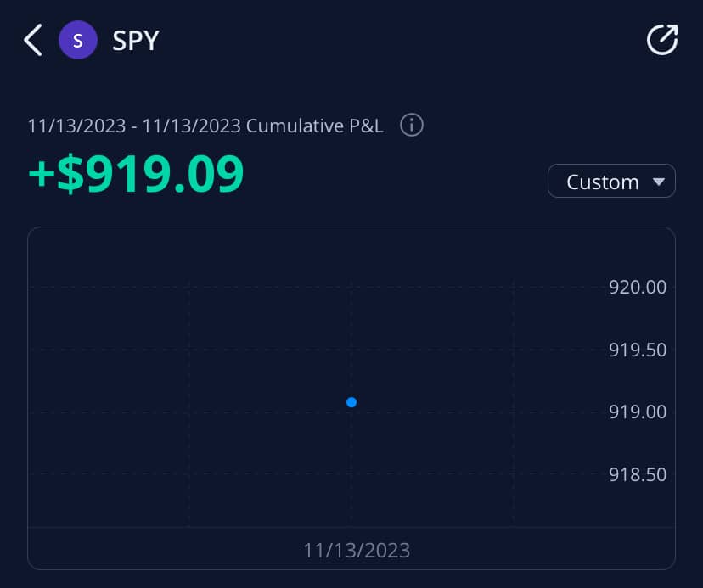Image resolution: width=703 pixels, height=588 pixels.
Task: Click the 918.50 y-axis label
Action: (x=638, y=474)
